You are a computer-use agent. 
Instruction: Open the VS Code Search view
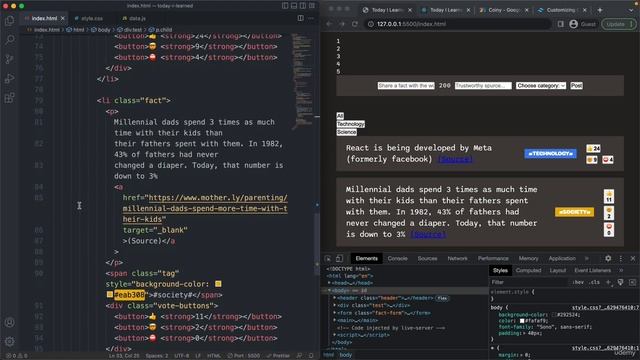pos(10,40)
